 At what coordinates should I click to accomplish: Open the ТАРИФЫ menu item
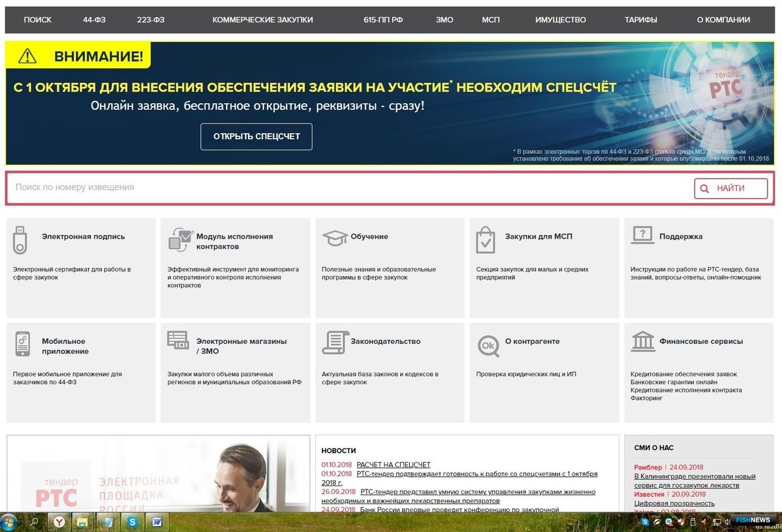coord(641,20)
